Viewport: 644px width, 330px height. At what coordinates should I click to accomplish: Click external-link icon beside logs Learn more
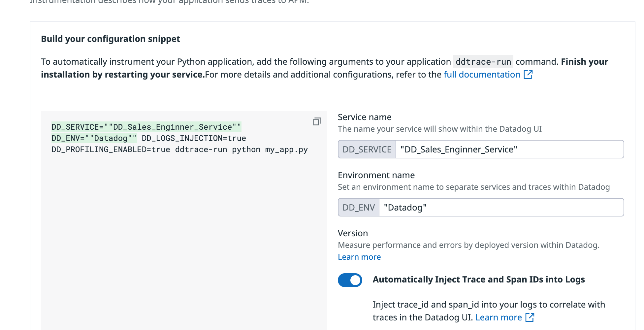point(530,317)
